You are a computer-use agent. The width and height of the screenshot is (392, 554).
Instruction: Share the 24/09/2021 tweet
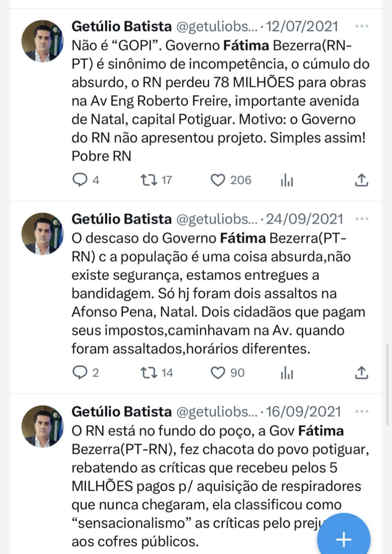coord(361,372)
